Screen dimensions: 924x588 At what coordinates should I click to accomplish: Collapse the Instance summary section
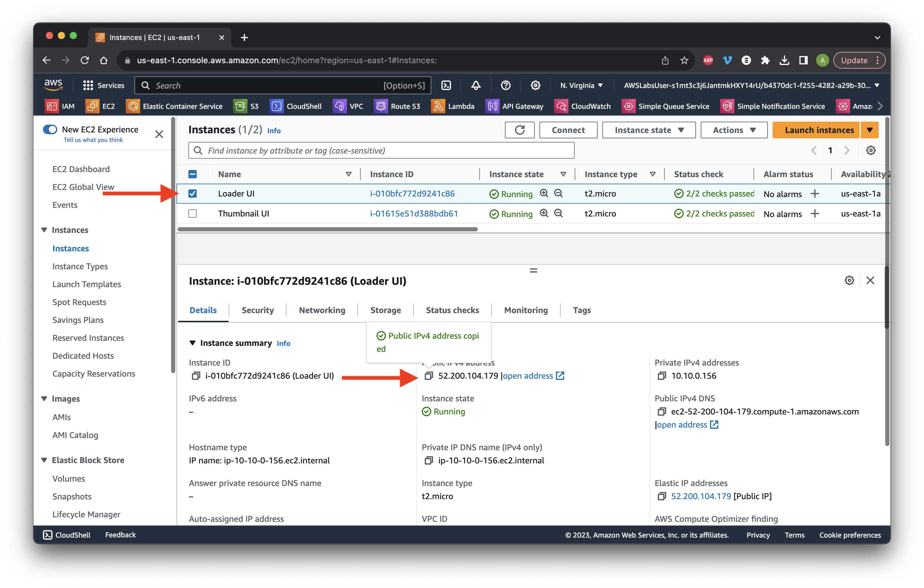(x=193, y=343)
